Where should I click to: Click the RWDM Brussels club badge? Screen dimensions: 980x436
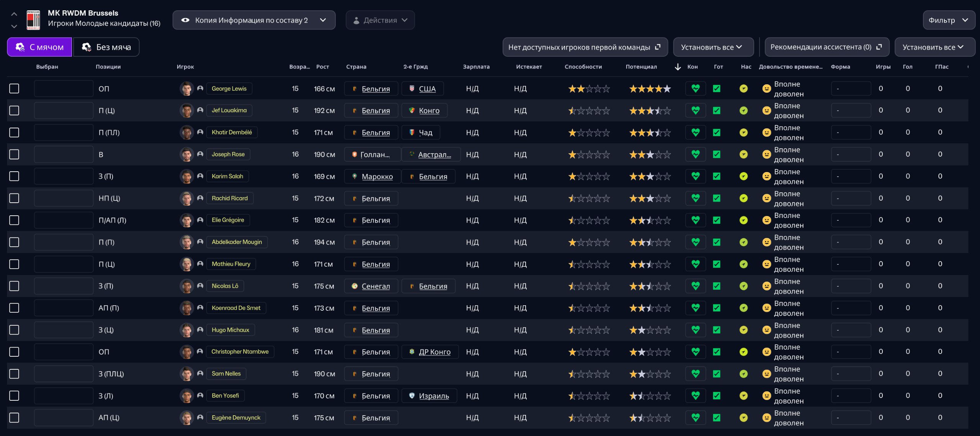coord(33,20)
